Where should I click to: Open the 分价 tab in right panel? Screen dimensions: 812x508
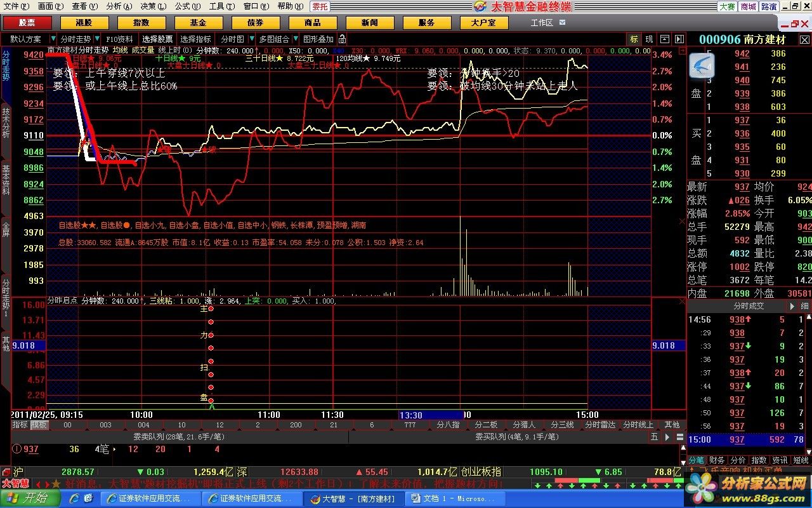(x=738, y=460)
